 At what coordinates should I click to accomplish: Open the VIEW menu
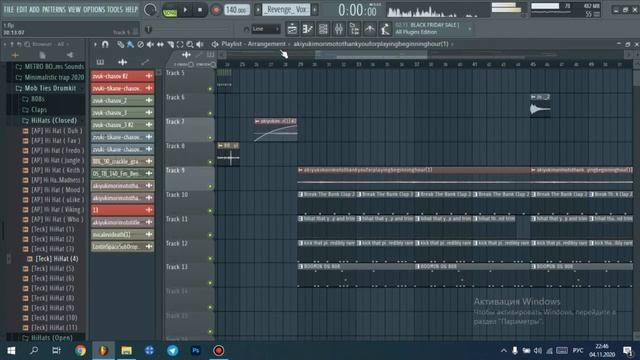[74, 9]
